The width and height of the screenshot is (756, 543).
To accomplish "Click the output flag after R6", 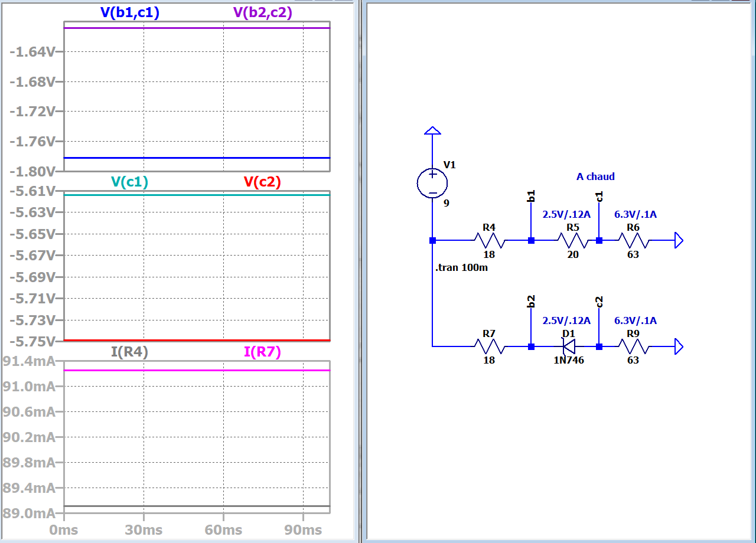I will [679, 240].
